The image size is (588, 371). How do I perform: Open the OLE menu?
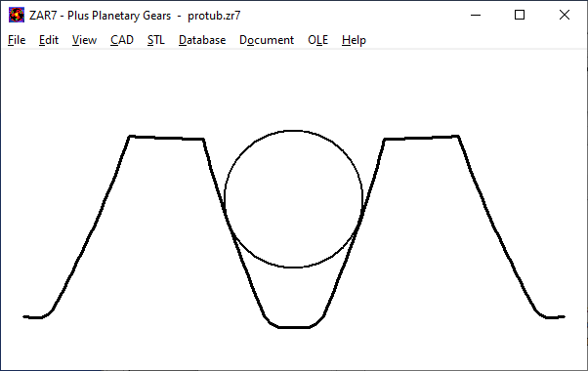tap(318, 40)
